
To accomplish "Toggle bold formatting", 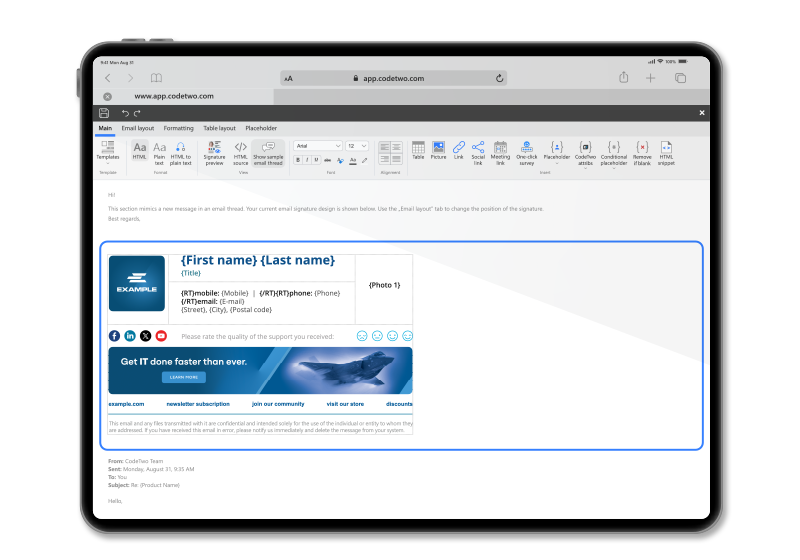I will point(298,160).
